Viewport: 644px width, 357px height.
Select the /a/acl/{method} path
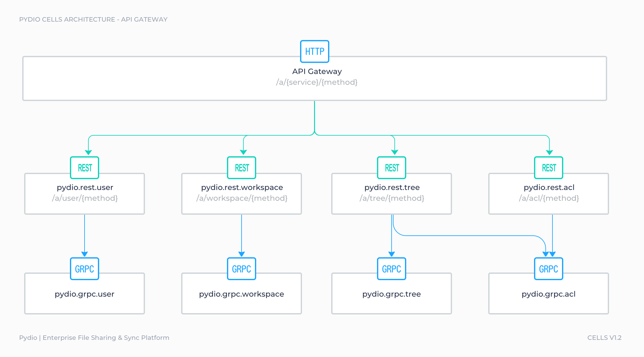pos(549,198)
